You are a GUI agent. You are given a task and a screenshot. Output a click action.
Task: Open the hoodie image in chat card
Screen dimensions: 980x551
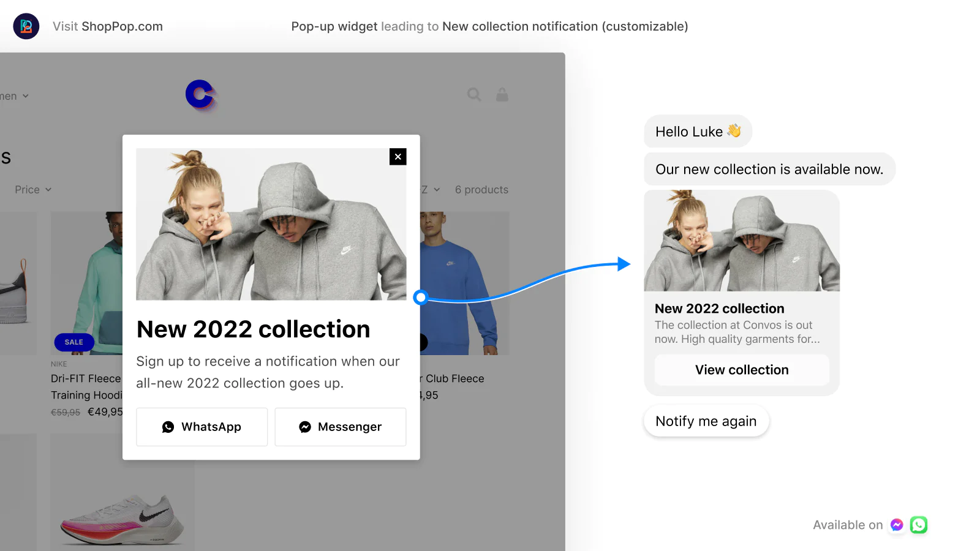click(x=741, y=241)
